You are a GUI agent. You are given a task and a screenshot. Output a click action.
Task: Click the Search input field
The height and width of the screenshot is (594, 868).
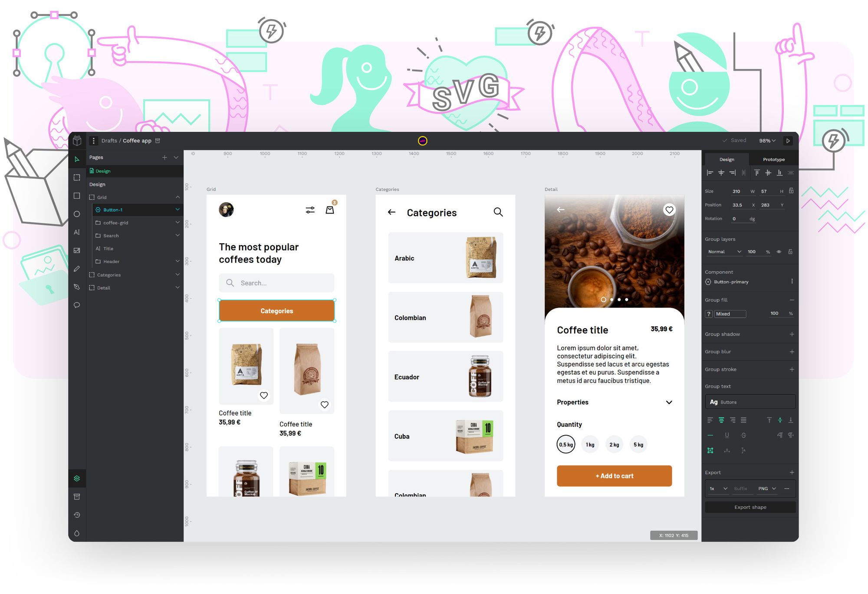[277, 283]
